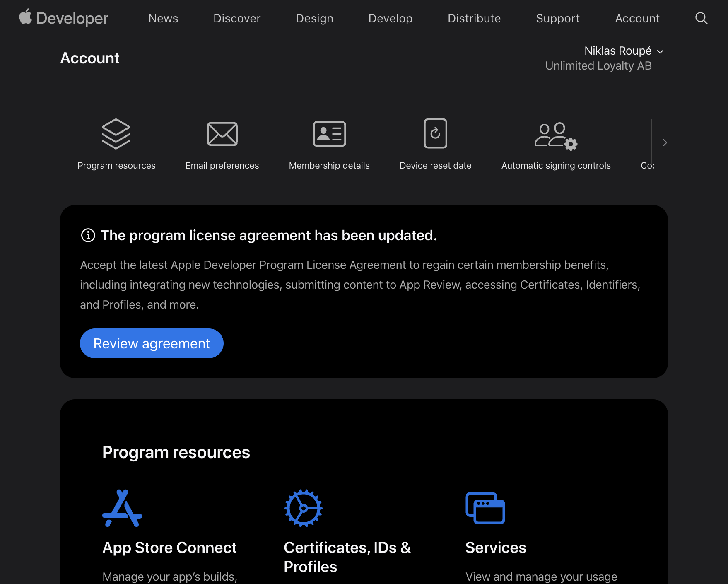Select the Email preferences label
The width and height of the screenshot is (728, 584).
(x=222, y=165)
